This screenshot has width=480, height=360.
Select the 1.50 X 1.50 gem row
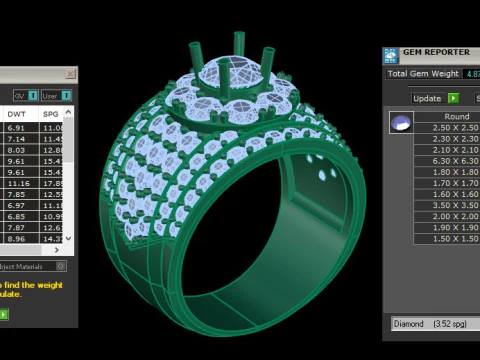(447, 239)
